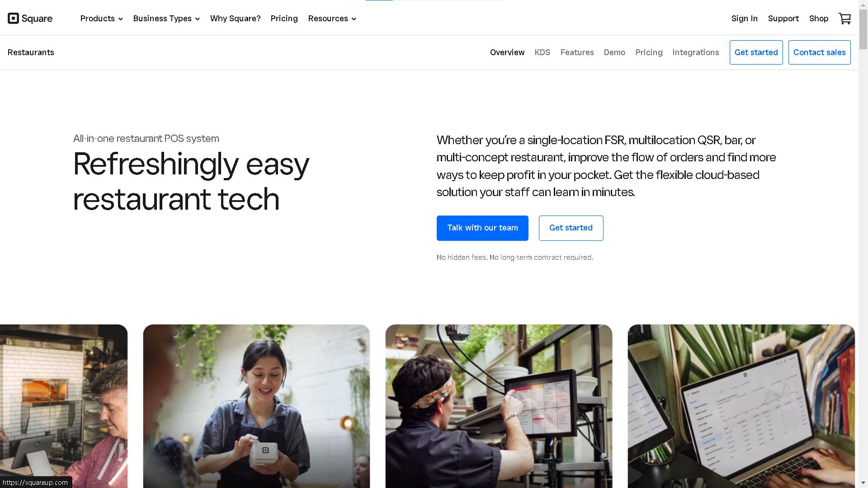Select the Features tab

pos(577,52)
